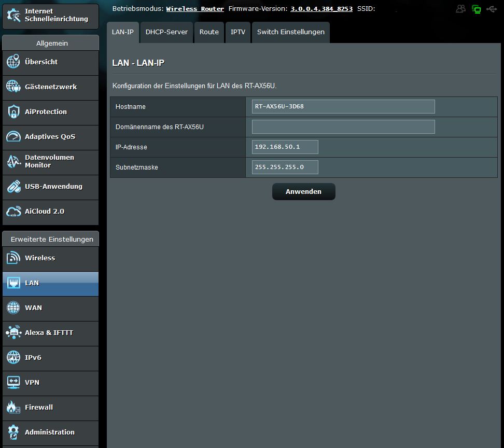
Task: Click the USB status icon in header
Action: point(492,9)
